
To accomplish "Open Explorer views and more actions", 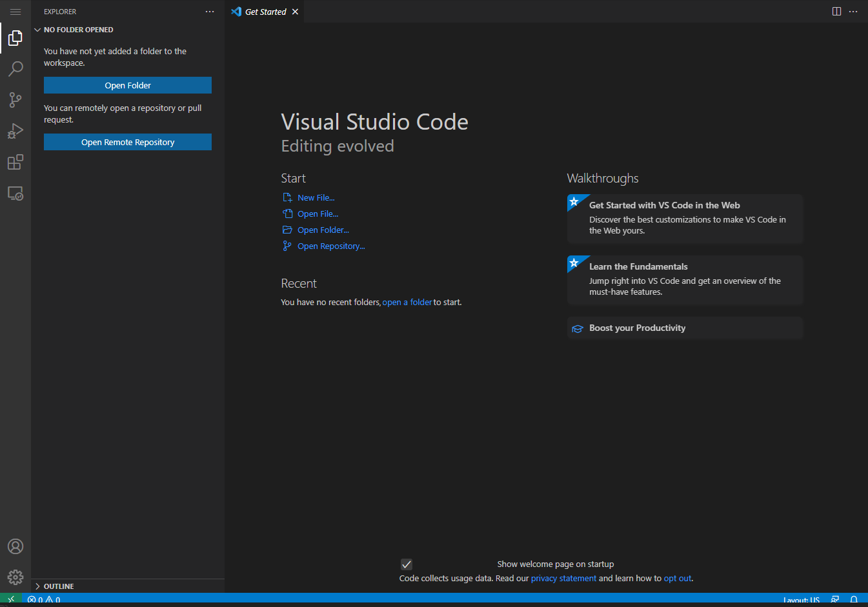I will tap(210, 12).
